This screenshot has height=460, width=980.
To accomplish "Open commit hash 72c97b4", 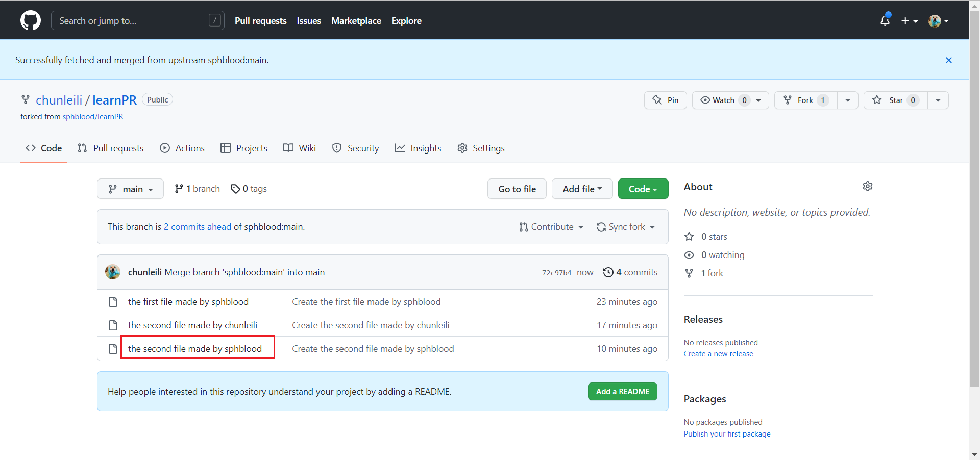I will (x=557, y=273).
